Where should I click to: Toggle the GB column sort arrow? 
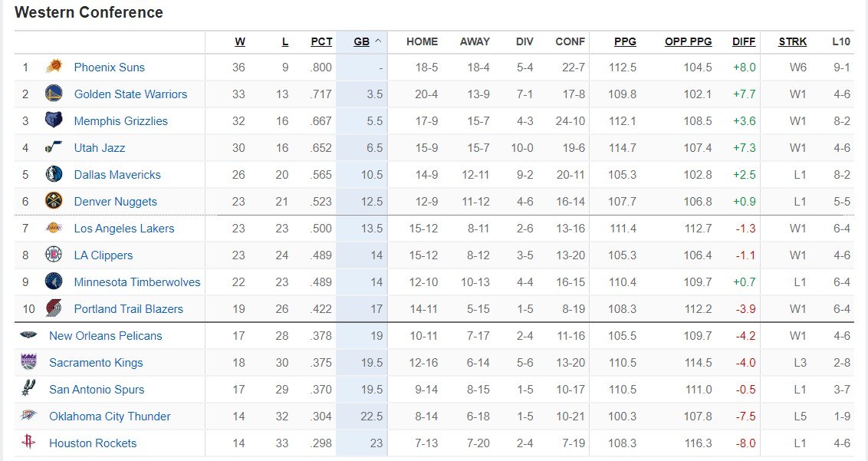pos(376,41)
